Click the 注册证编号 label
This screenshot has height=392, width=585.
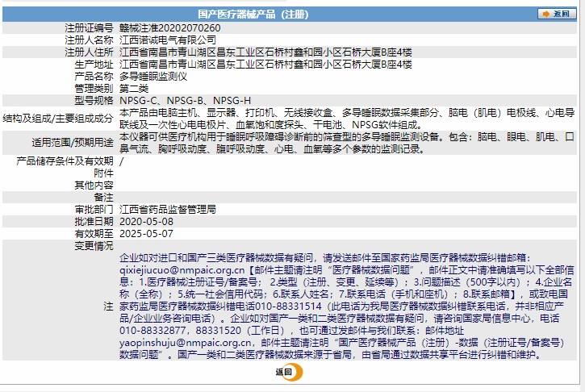click(x=89, y=28)
